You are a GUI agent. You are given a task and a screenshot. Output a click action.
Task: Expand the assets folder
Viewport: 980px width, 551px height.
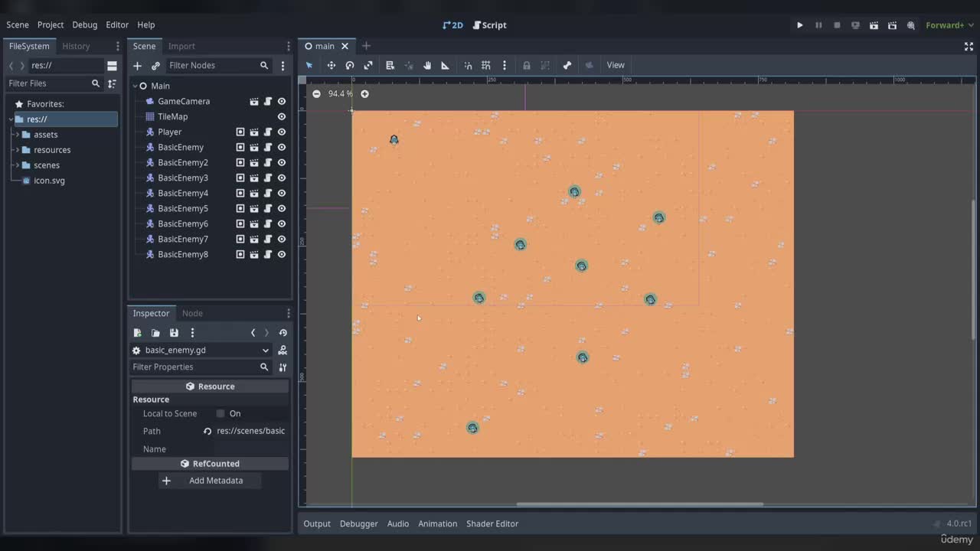tap(17, 135)
